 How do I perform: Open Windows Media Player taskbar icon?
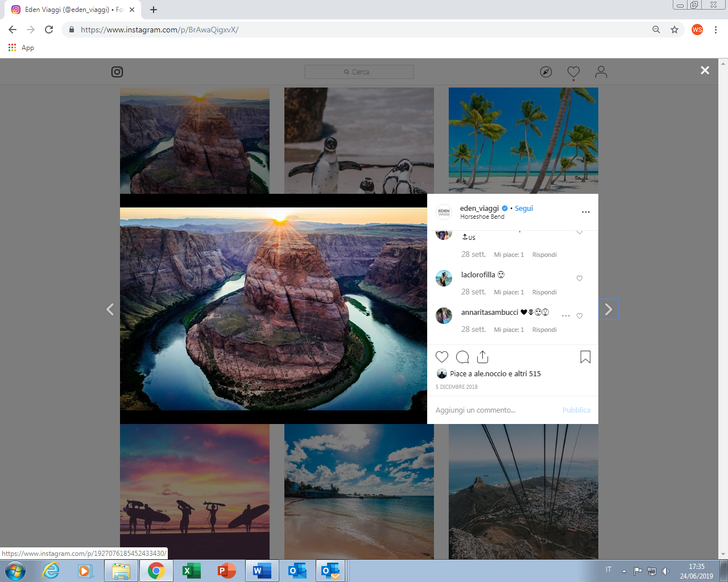[x=85, y=571]
